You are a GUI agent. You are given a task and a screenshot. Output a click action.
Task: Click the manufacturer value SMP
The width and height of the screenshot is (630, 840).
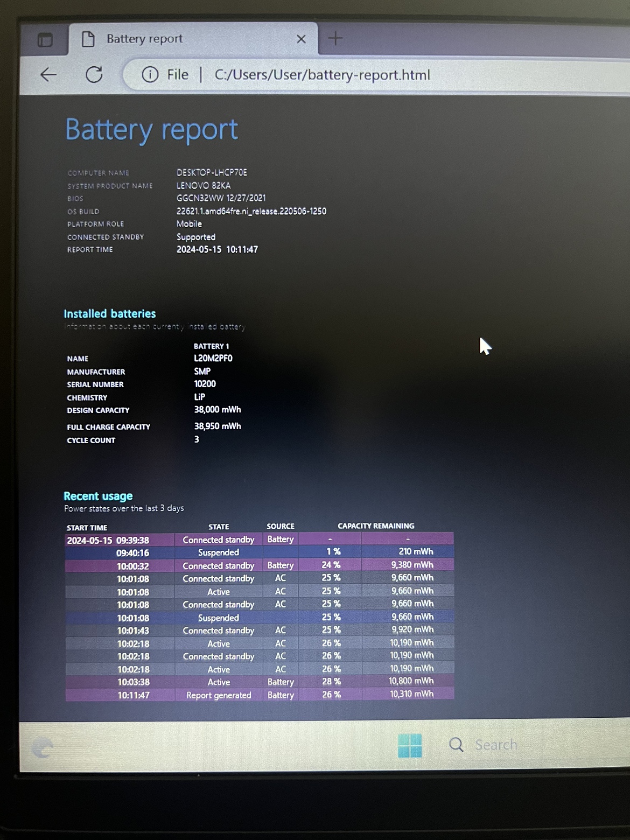(202, 371)
